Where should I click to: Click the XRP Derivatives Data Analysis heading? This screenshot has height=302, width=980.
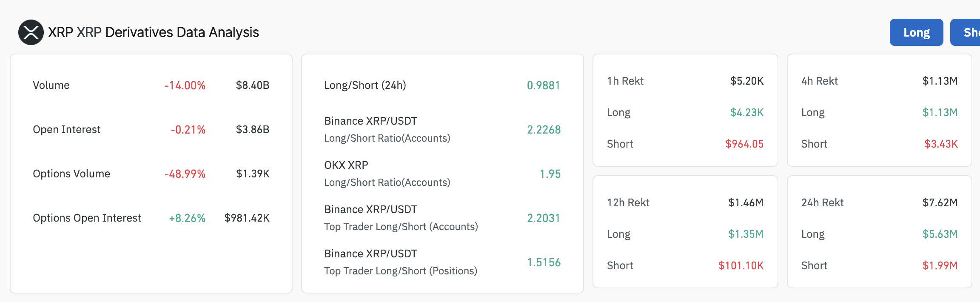[x=153, y=32]
